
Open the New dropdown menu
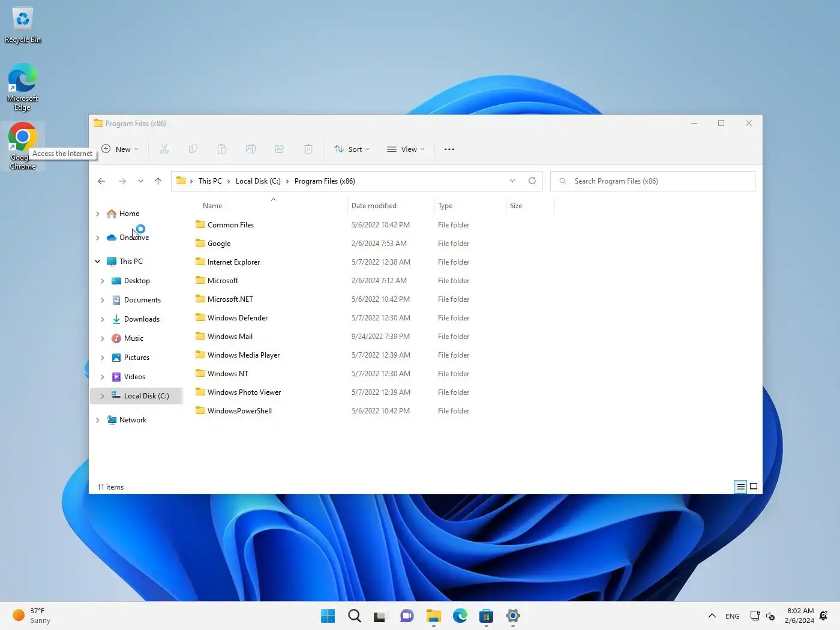120,149
